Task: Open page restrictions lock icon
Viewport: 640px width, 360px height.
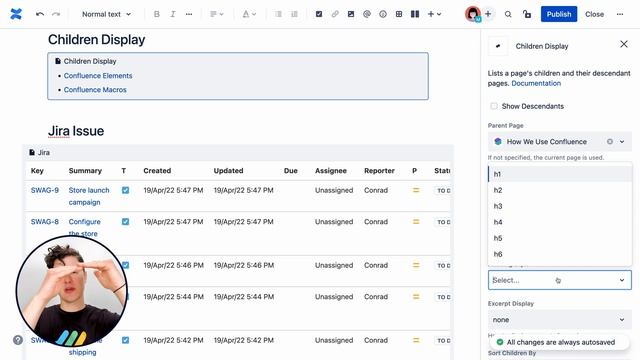Action: click(527, 14)
